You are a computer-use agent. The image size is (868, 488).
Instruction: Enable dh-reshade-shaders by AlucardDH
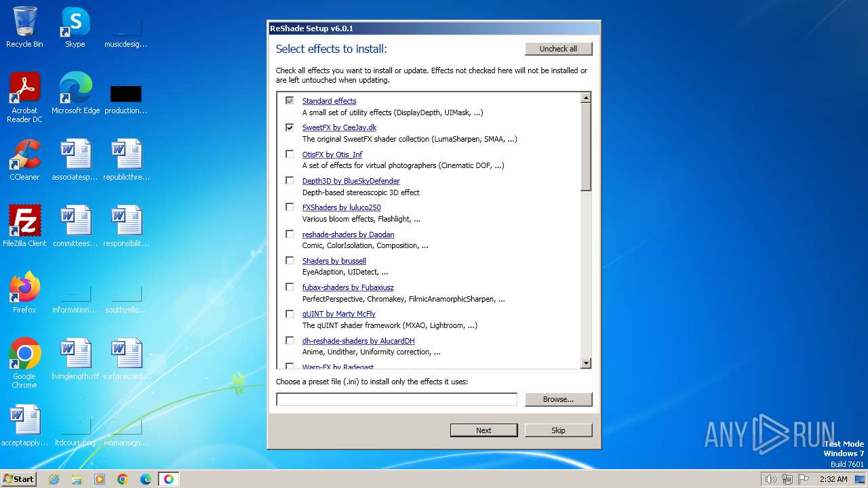(x=290, y=340)
